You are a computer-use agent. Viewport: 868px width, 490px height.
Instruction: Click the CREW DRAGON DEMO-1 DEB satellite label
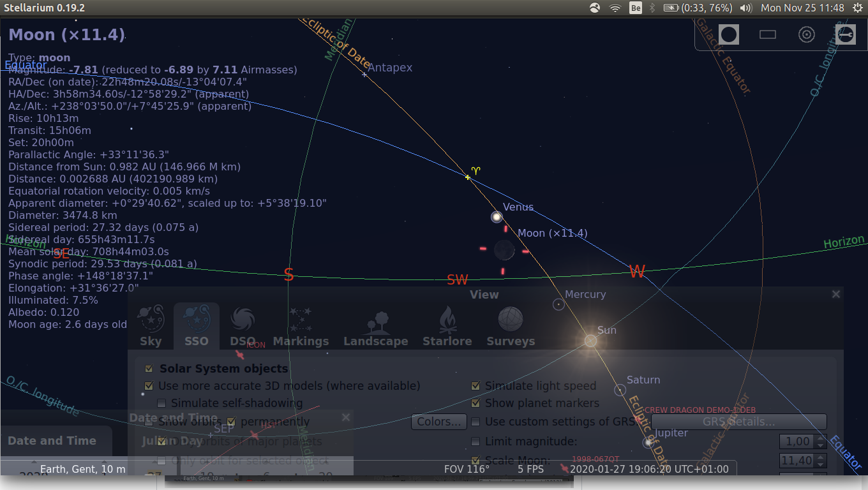pos(700,410)
